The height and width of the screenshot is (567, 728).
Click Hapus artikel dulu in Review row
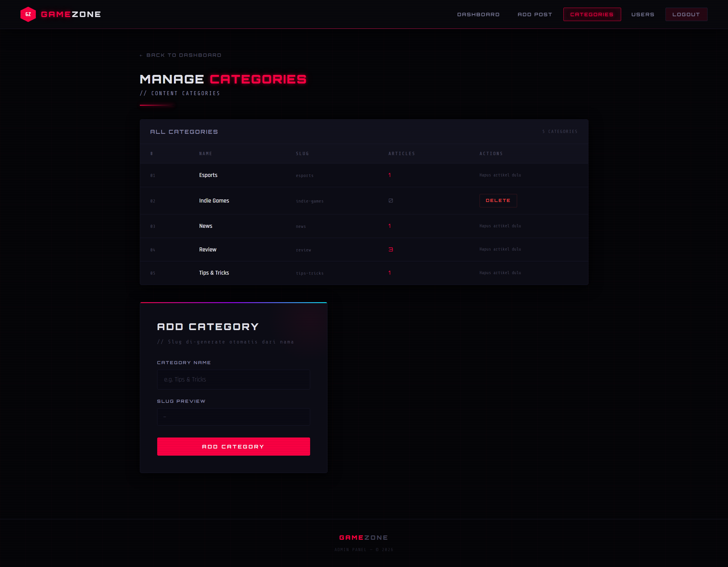500,249
